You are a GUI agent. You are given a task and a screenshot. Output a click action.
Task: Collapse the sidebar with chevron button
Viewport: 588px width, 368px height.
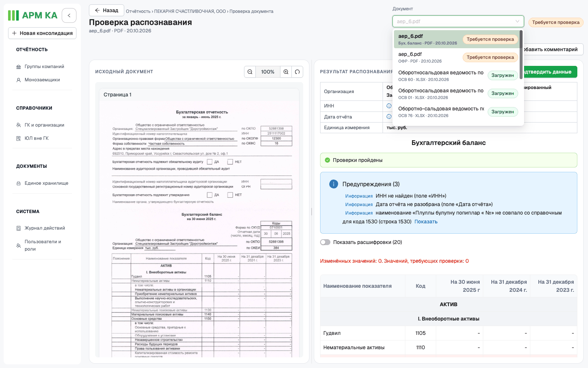(x=69, y=15)
